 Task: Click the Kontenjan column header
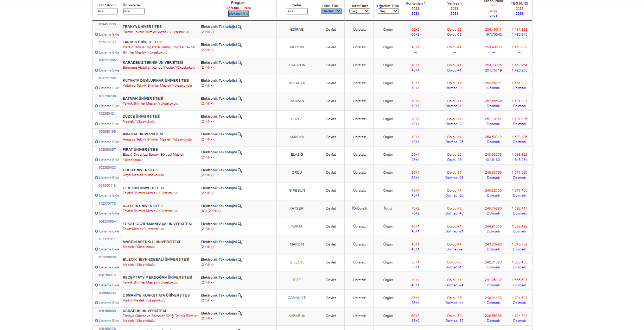pyautogui.click(x=415, y=4)
